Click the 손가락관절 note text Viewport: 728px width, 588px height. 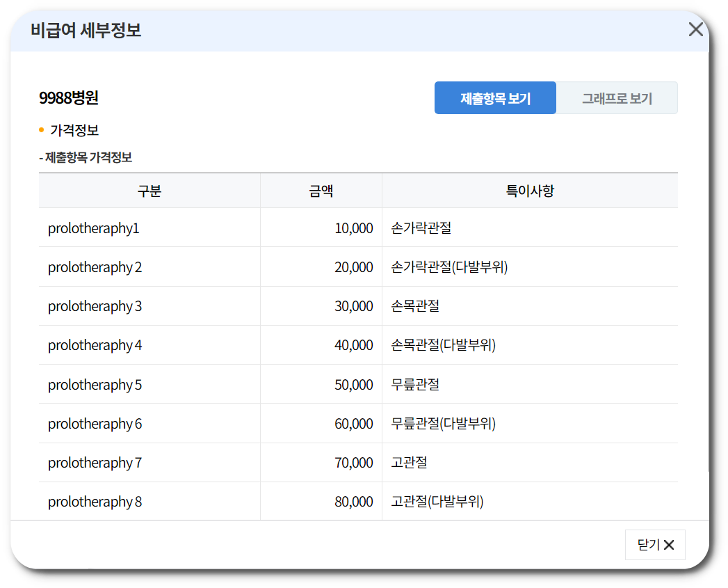point(421,228)
